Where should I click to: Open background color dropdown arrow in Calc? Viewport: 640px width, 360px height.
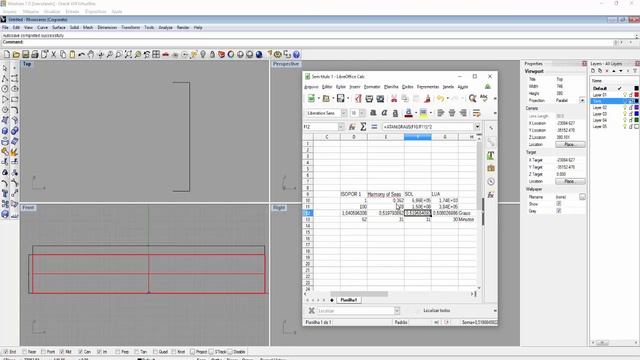click(x=431, y=113)
